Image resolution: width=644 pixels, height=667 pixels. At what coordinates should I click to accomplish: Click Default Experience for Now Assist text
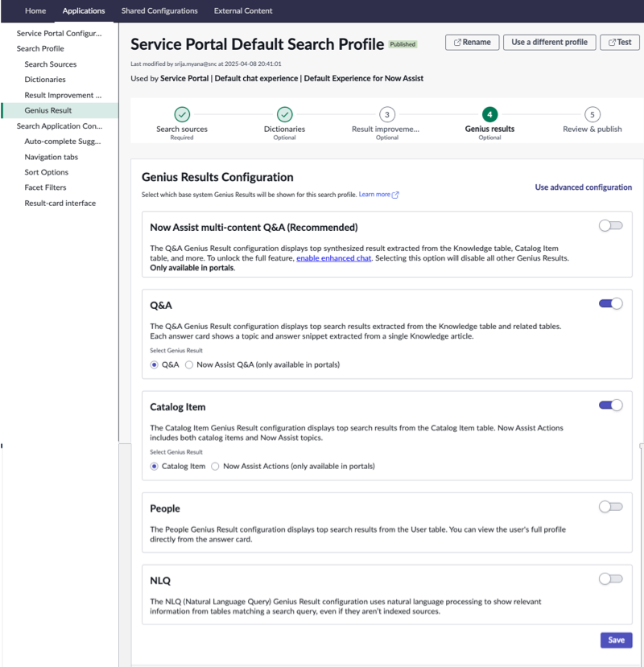click(364, 79)
